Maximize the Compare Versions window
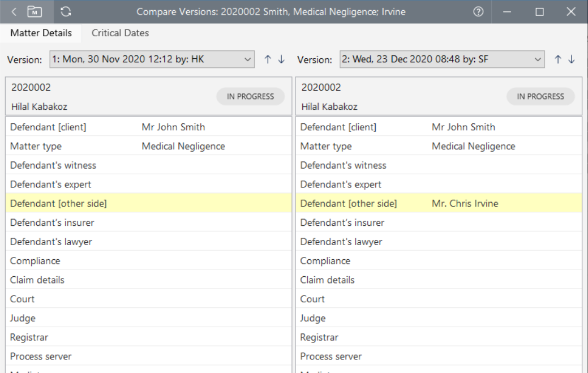Viewport: 588px width, 373px height. pos(539,11)
